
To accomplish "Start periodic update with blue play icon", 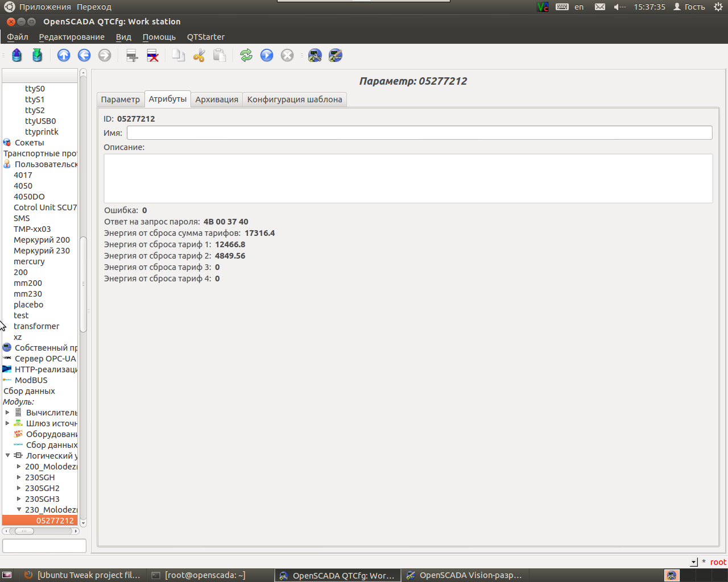I will 267,55.
